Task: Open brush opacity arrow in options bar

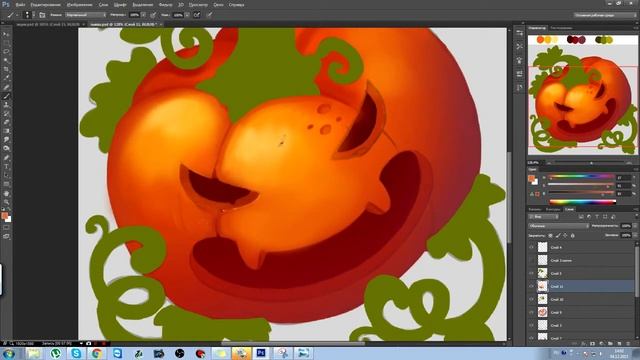Action: (143, 15)
